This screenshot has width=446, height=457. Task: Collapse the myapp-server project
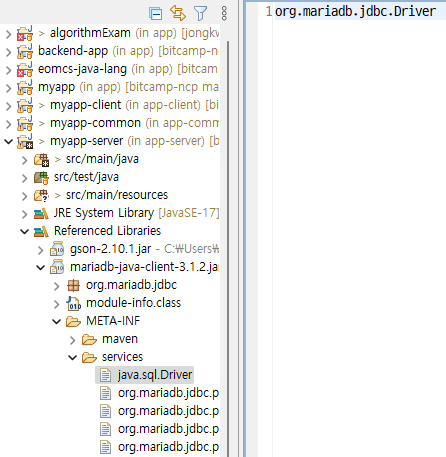(x=8, y=141)
